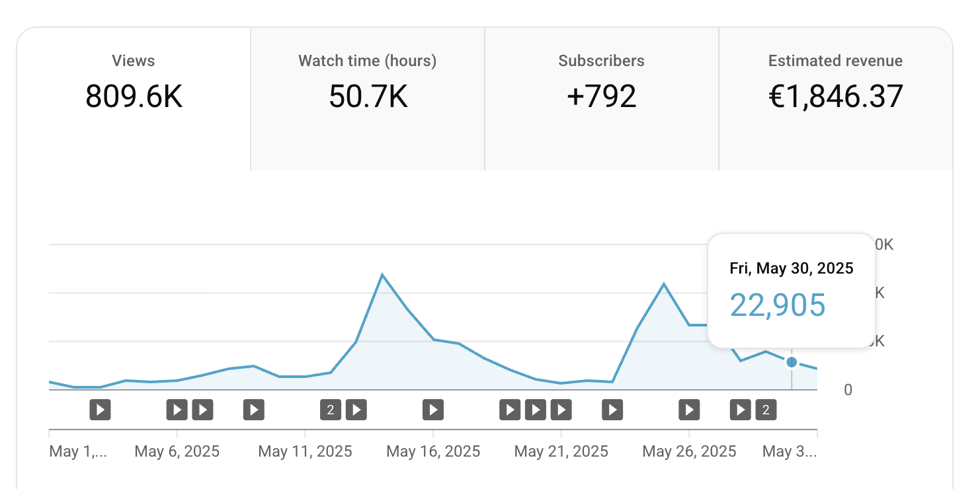Open video marker above the May 16 tick
Viewport: 980px width, 489px height.
coord(433,410)
